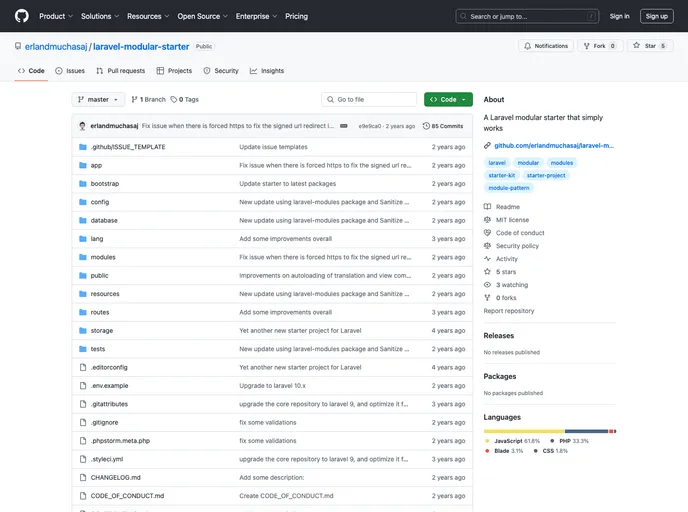Open the GitHub home logo

22,16
